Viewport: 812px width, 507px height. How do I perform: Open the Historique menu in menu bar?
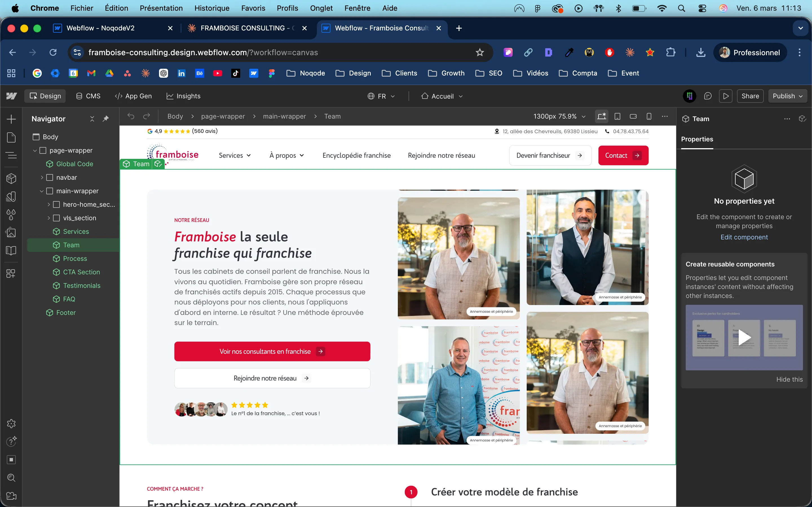212,8
